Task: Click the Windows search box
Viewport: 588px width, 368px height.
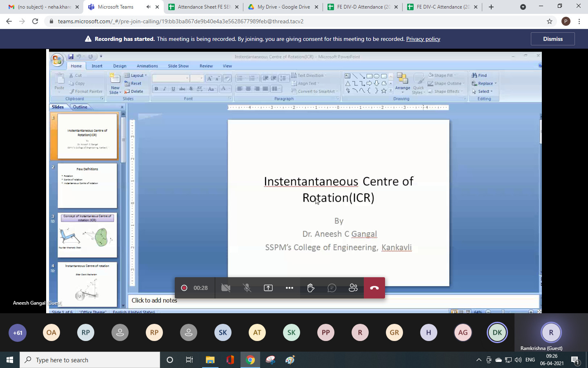Action: pyautogui.click(x=90, y=360)
